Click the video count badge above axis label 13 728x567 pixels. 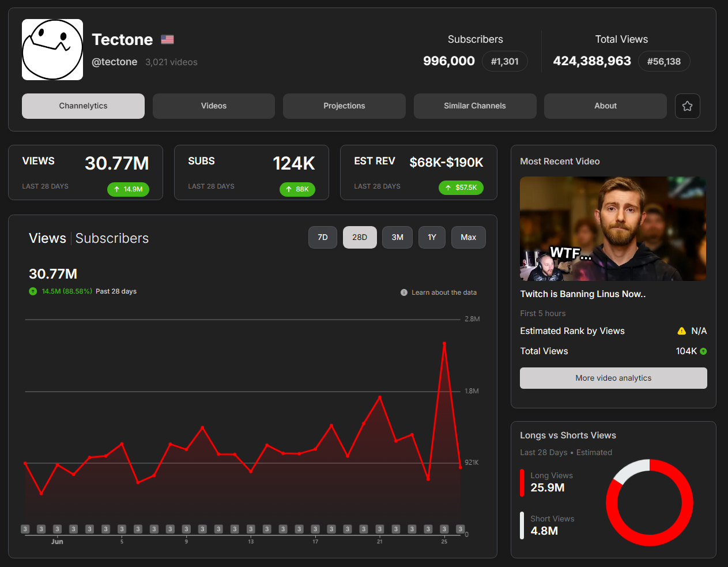[x=251, y=529]
